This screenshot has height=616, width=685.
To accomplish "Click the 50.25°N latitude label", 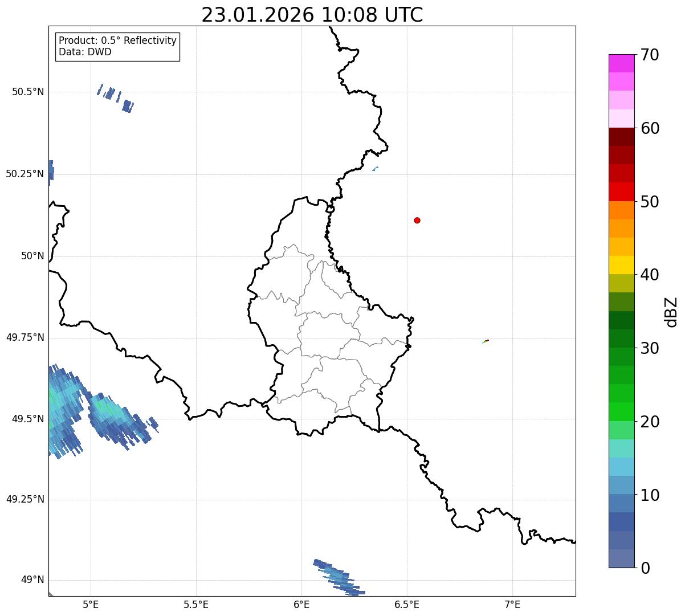I will [25, 174].
